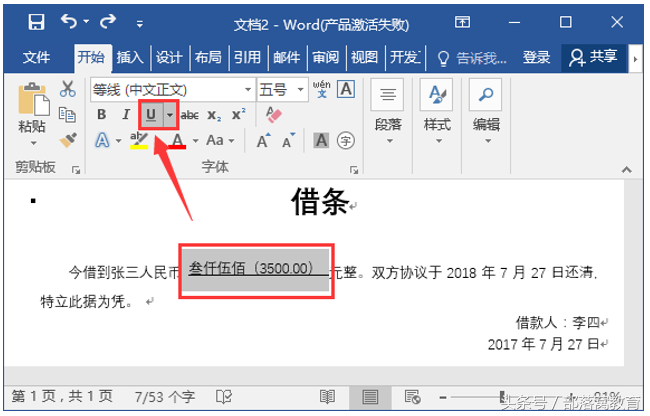Apply character border
The height and width of the screenshot is (416, 650).
click(346, 89)
